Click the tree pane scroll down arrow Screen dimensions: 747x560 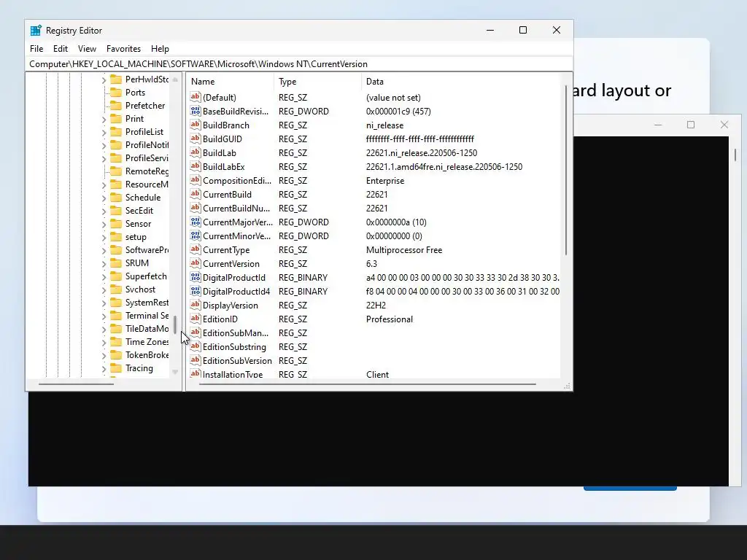click(x=175, y=372)
